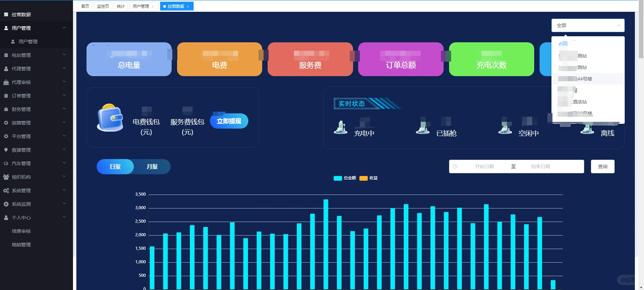Click the page's vertical scrollbar thumb
This screenshot has height=290, width=644.
[641, 29]
